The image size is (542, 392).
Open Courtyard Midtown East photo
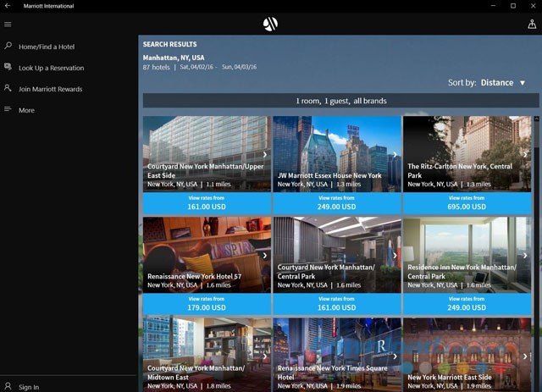[207, 355]
